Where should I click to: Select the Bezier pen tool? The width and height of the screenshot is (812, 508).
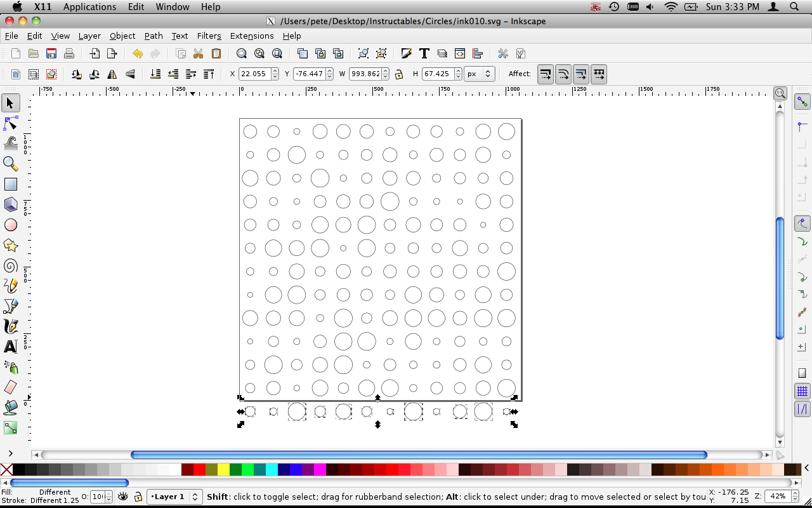click(11, 306)
